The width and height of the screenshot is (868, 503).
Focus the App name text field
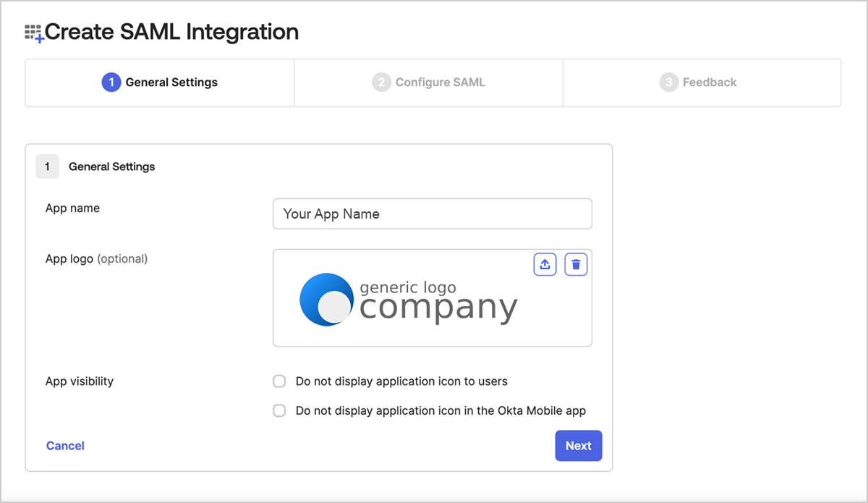point(432,214)
